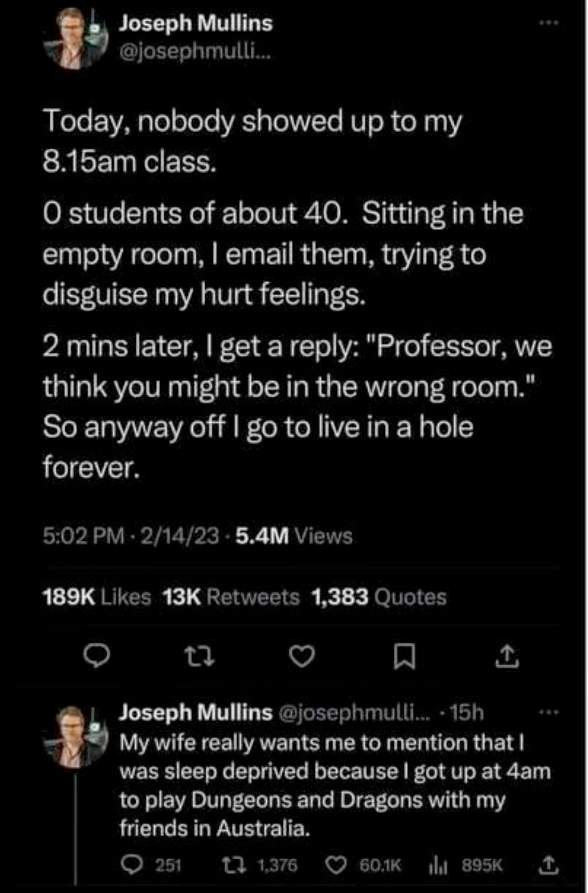Viewport: 588px width, 893px height.
Task: Retweet the main tweet
Action: 200,657
